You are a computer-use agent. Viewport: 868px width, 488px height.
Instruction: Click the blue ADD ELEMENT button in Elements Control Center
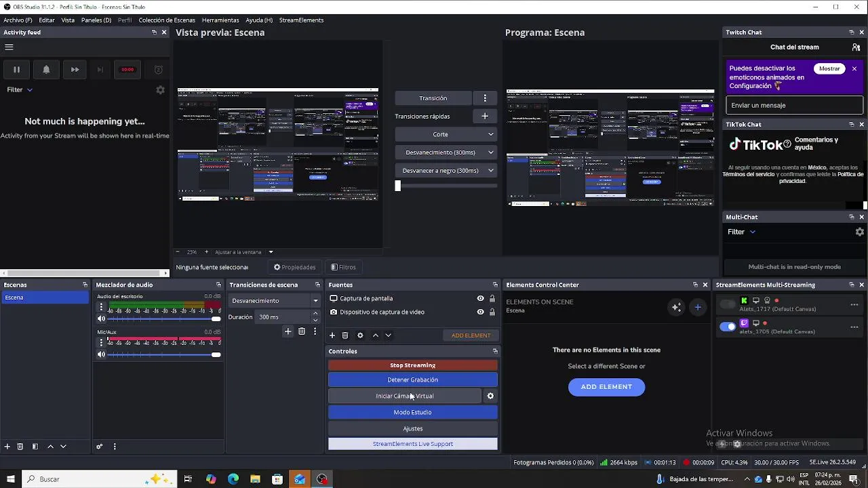[606, 387]
